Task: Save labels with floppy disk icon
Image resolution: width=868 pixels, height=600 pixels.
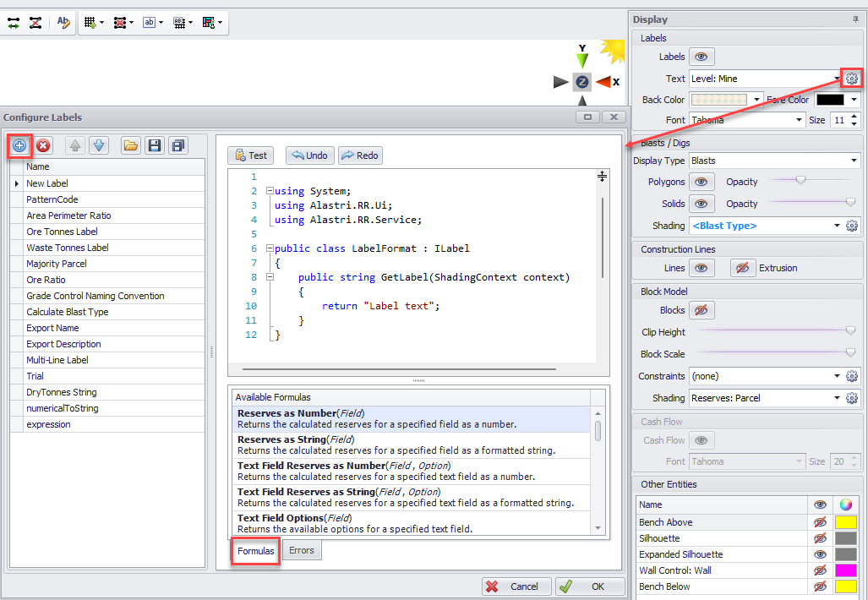Action: point(154,145)
